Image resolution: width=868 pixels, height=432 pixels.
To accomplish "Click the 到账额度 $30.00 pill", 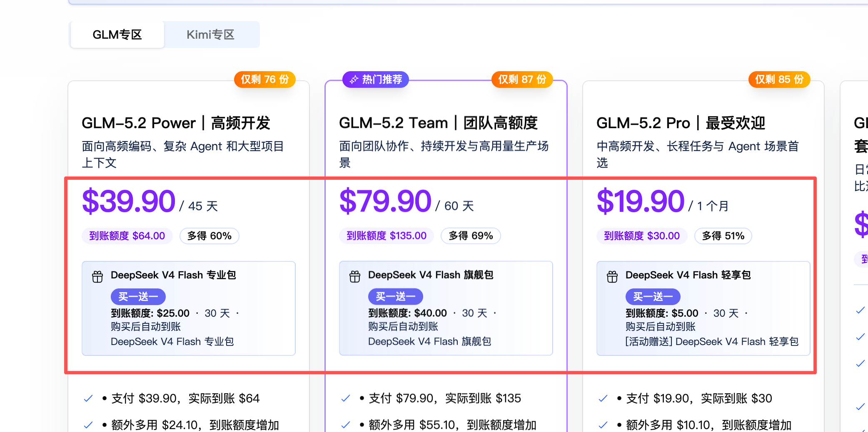I will point(642,236).
